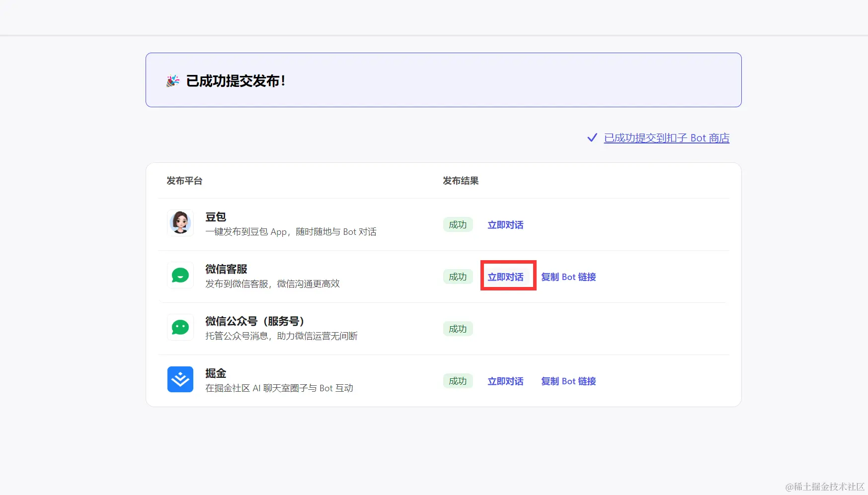This screenshot has width=868, height=495.
Task: Click description 托管公众号消息，助力微信运营无间断
Action: click(x=281, y=336)
